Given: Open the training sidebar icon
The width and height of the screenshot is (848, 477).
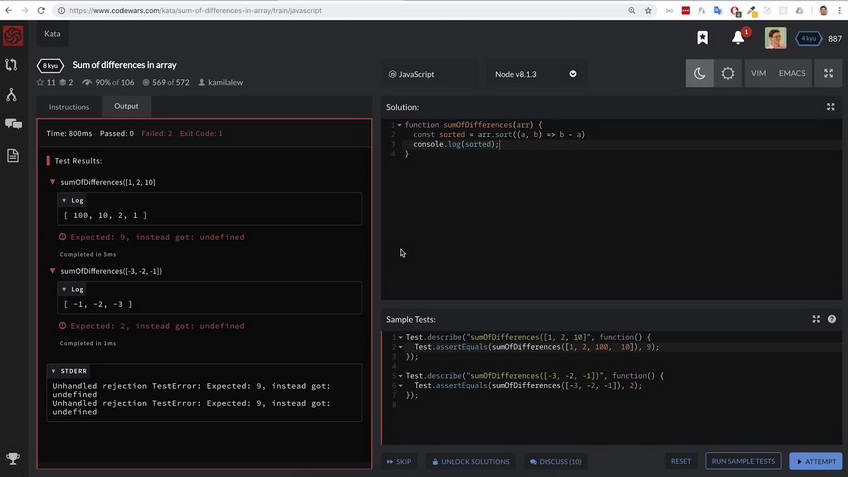Looking at the screenshot, I should point(11,65).
